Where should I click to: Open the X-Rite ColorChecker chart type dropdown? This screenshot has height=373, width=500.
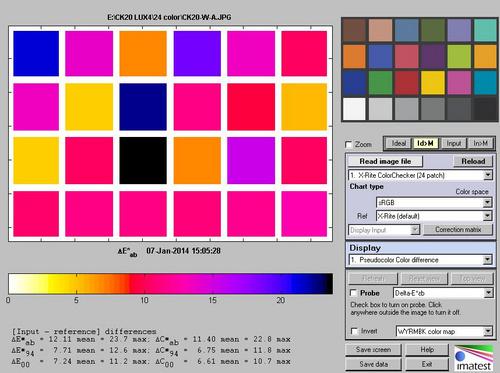click(x=420, y=175)
